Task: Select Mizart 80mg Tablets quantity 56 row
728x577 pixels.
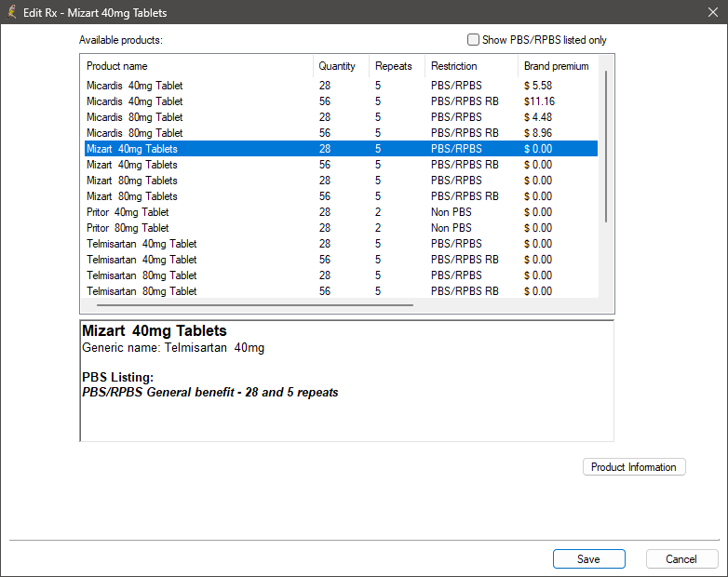Action: 341,195
